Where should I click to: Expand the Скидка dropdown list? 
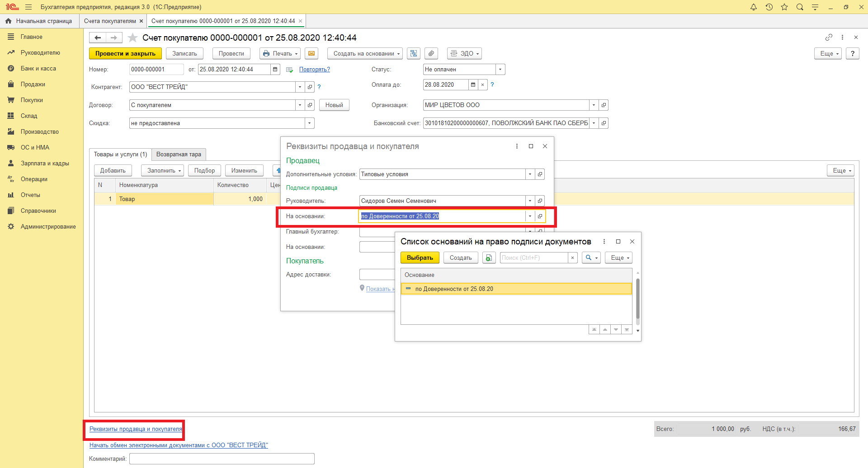[310, 123]
